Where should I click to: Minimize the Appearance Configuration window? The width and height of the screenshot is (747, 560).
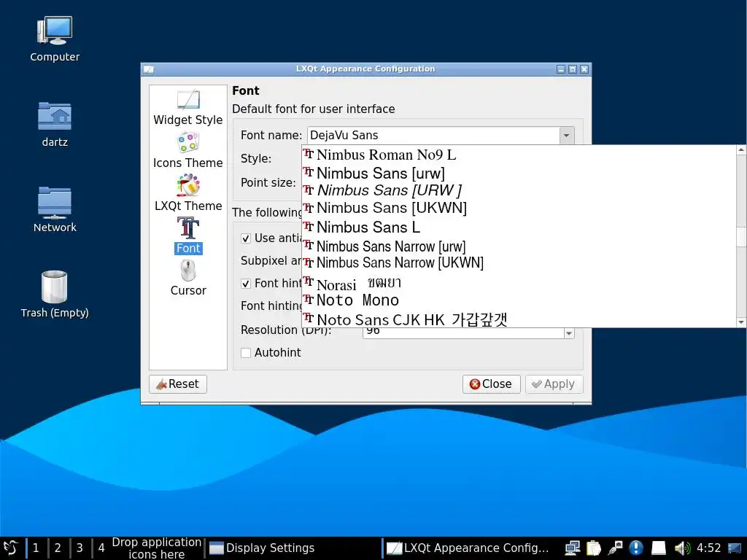(561, 69)
